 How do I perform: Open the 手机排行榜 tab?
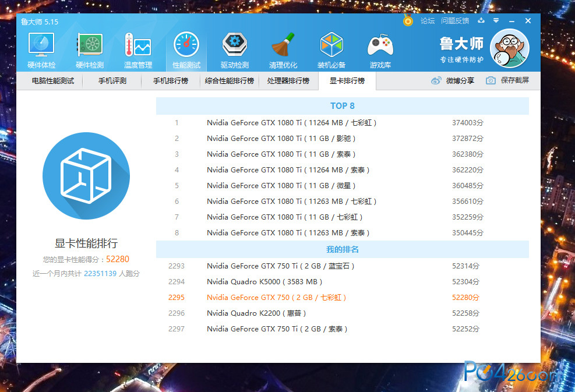tap(171, 81)
